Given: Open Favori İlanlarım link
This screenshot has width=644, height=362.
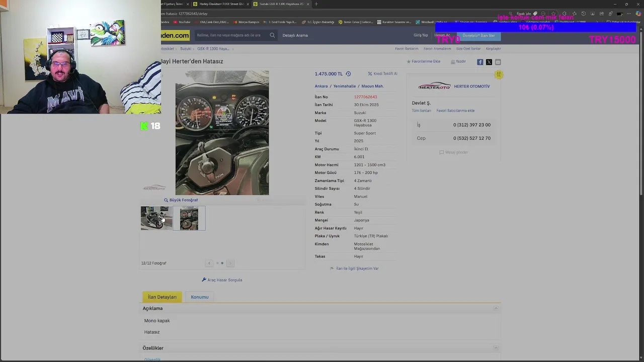Looking at the screenshot, I should coord(407,49).
